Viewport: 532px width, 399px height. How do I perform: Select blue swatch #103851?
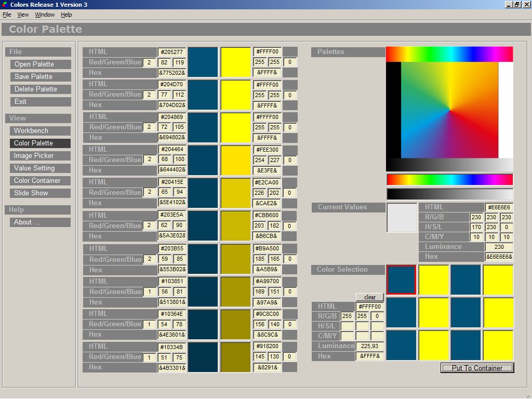[203, 292]
